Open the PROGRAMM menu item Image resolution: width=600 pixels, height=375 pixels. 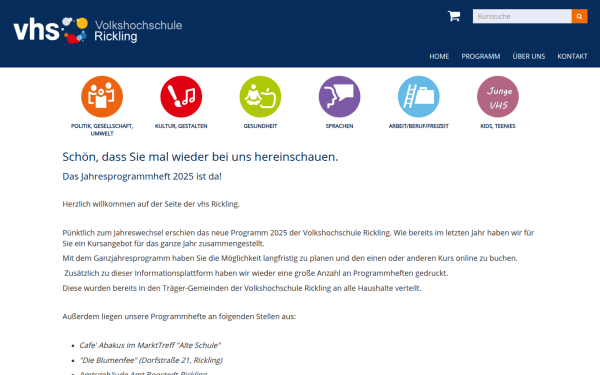[x=481, y=56]
